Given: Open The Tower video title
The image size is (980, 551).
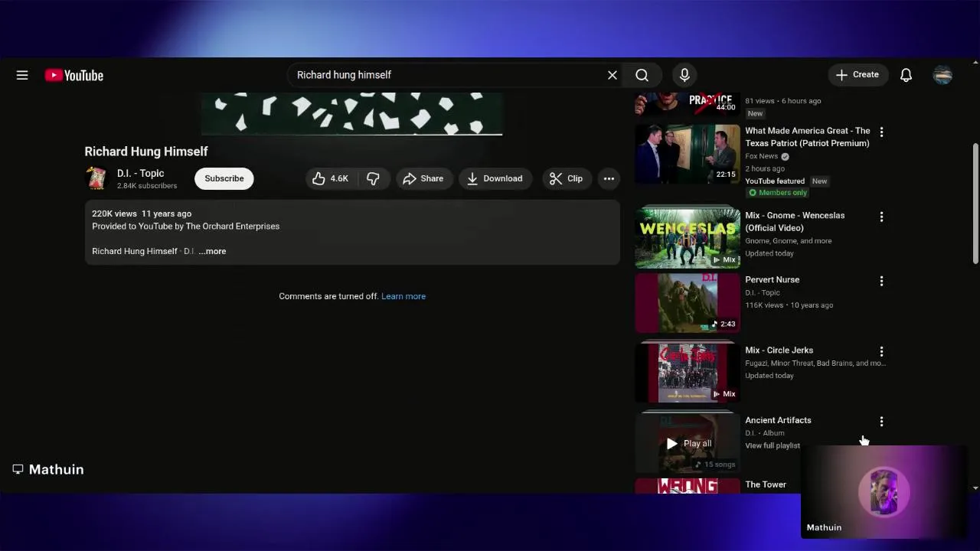Looking at the screenshot, I should 766,484.
